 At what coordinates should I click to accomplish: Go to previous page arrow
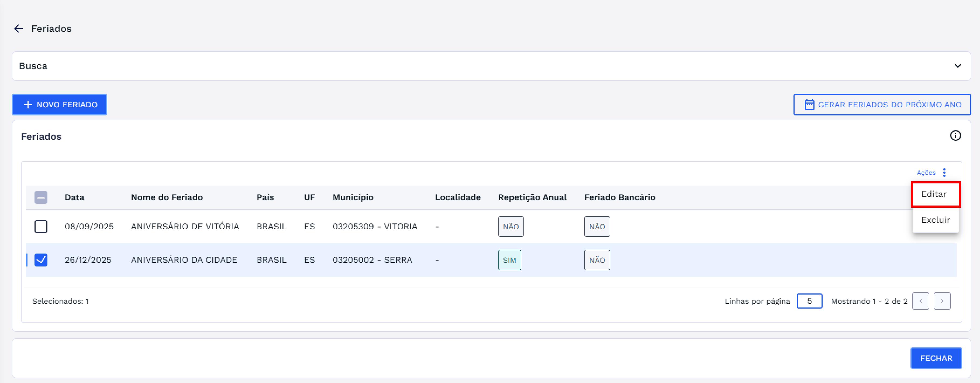(920, 301)
